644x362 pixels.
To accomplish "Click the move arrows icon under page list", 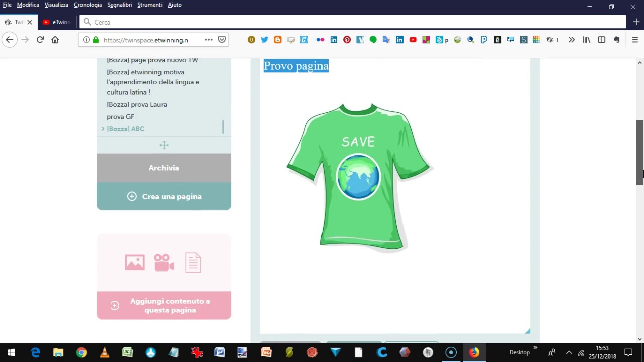I will (164, 145).
